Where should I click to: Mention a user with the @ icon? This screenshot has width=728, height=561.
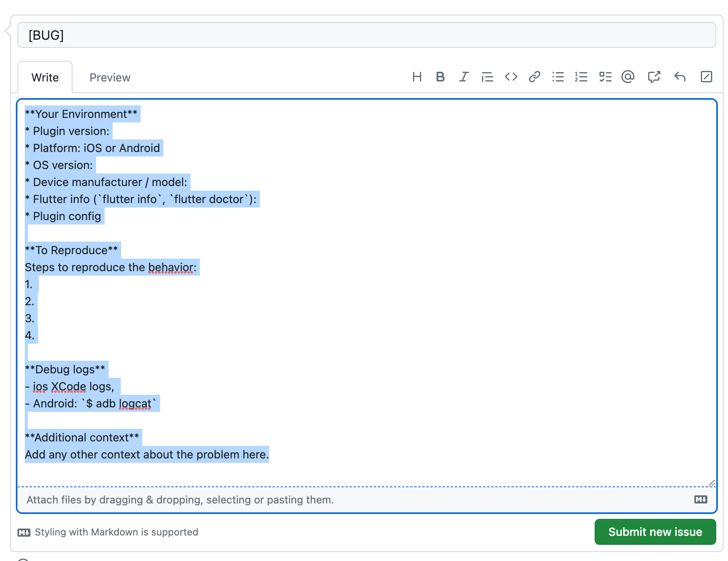[x=628, y=77]
